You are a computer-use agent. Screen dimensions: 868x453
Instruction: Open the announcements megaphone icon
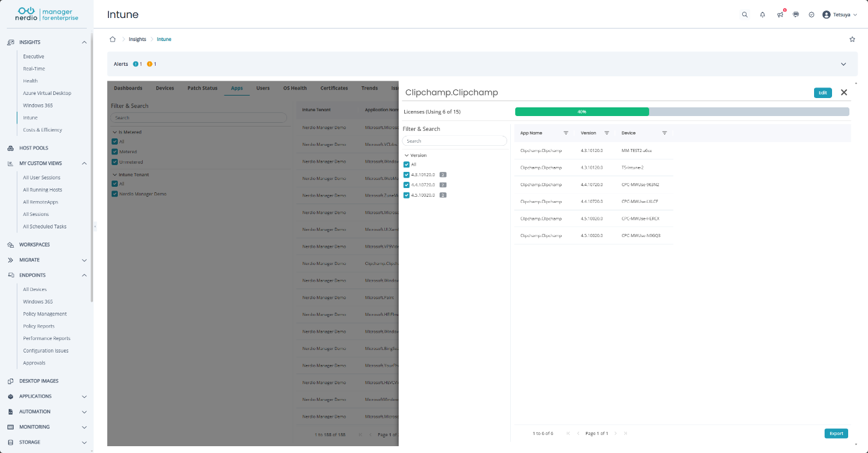780,14
